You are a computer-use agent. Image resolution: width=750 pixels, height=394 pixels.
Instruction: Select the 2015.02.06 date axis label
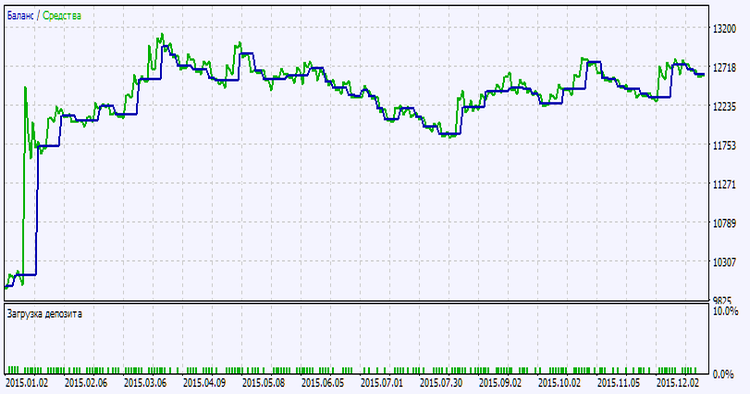pos(86,383)
